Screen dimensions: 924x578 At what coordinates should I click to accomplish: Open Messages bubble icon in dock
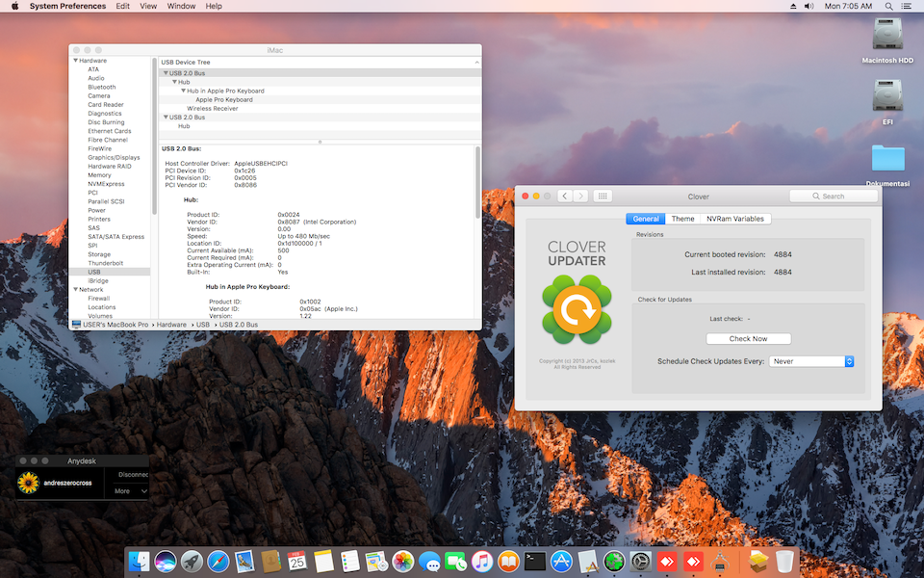(429, 562)
